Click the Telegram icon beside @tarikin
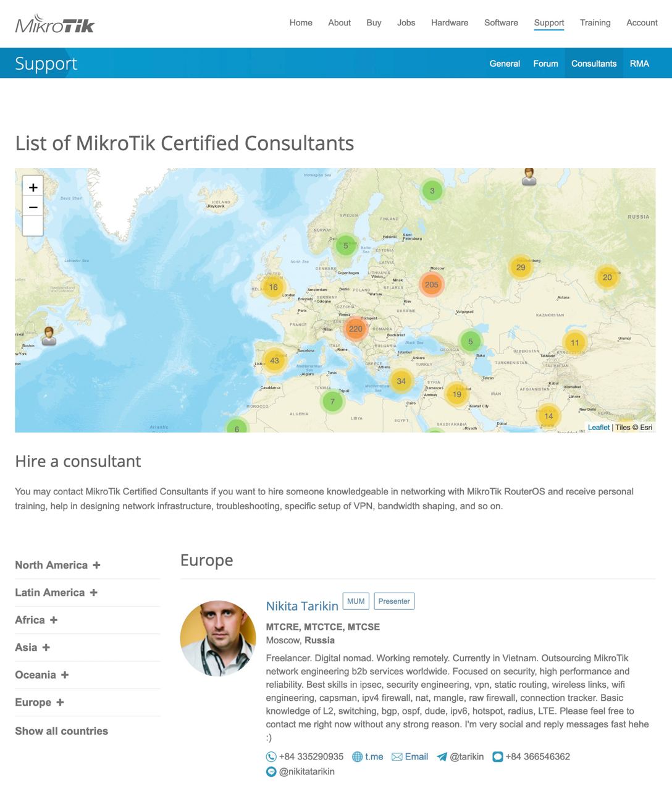672x791 pixels. pyautogui.click(x=442, y=757)
